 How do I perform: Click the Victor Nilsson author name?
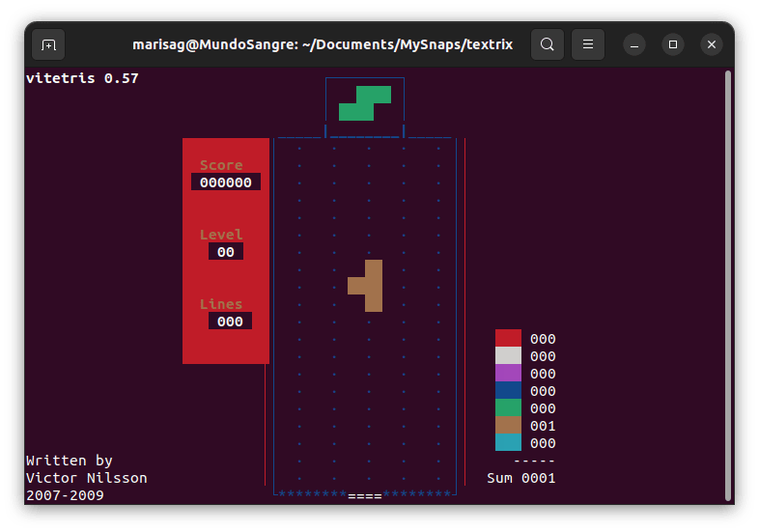87,478
